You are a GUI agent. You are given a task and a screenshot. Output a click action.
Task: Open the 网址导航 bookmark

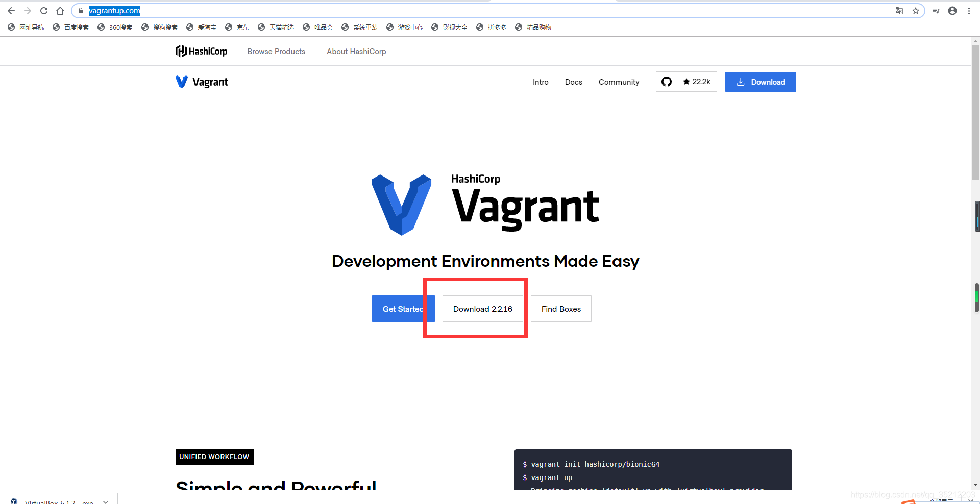[x=26, y=27]
